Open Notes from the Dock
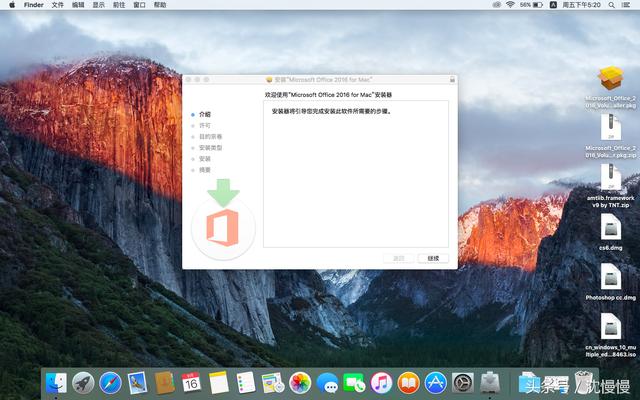Image resolution: width=640 pixels, height=400 pixels. pos(219,383)
